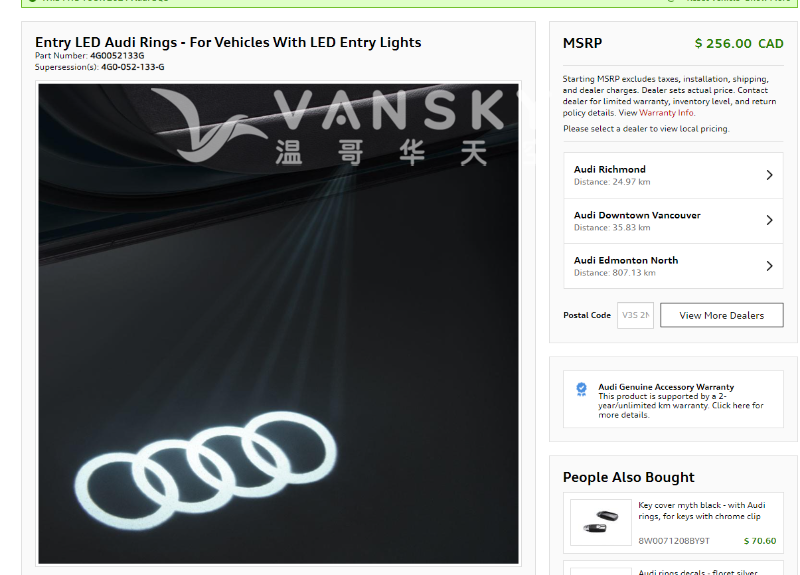Screen dimensions: 800x575
Task: Click supersession number 4G0-052-133-G
Action: (133, 67)
